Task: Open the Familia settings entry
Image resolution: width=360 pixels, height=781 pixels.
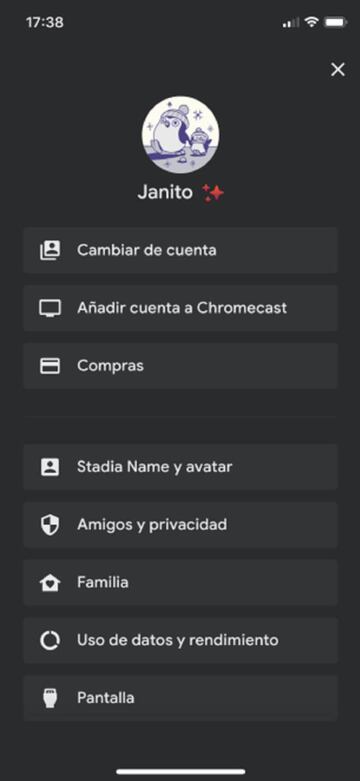Action: pyautogui.click(x=180, y=583)
